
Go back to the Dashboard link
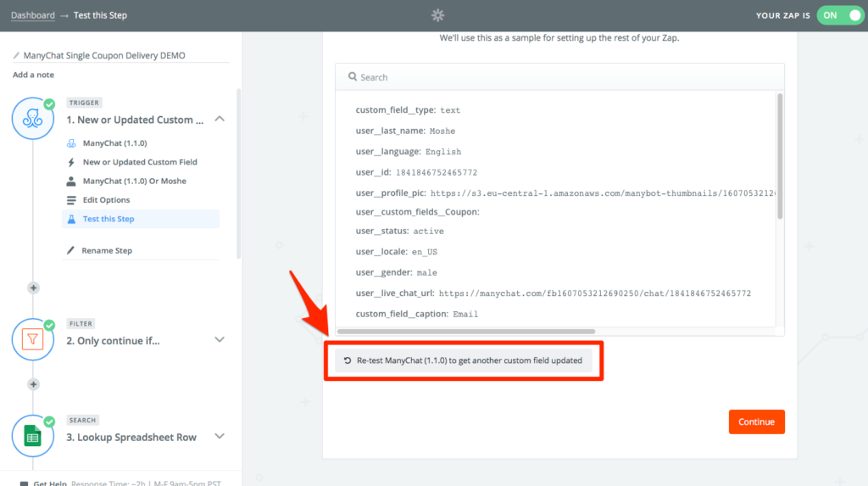33,15
